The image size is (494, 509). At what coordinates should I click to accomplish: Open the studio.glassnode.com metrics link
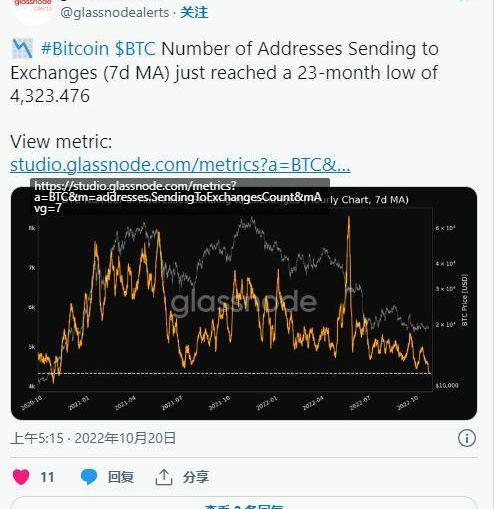point(180,164)
